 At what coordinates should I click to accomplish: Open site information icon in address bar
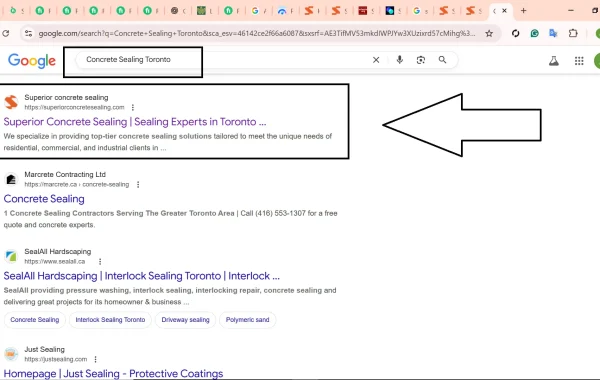(28, 34)
